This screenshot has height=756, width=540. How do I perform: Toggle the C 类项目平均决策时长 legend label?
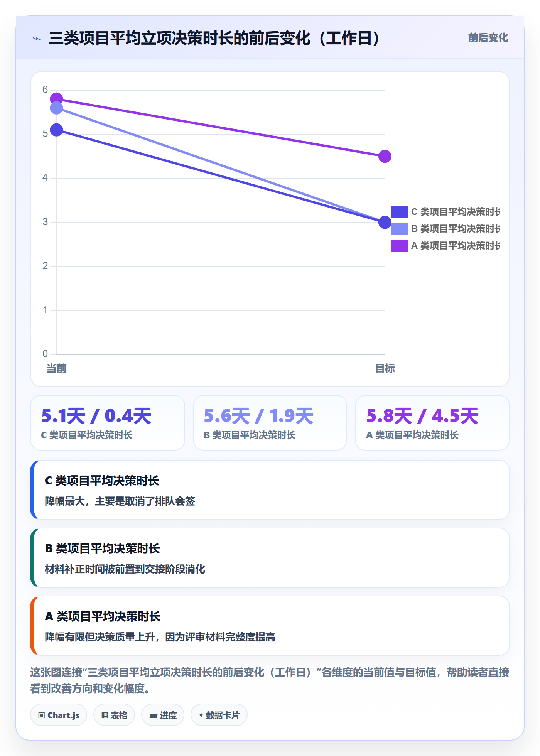pos(456,212)
